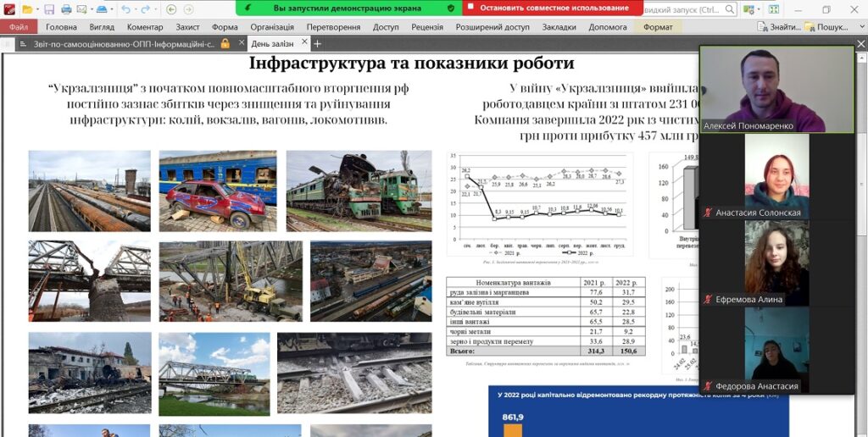Viewport: 868px width, 437px height.
Task: Select Федорова Анастасия video tile
Action: tap(776, 350)
